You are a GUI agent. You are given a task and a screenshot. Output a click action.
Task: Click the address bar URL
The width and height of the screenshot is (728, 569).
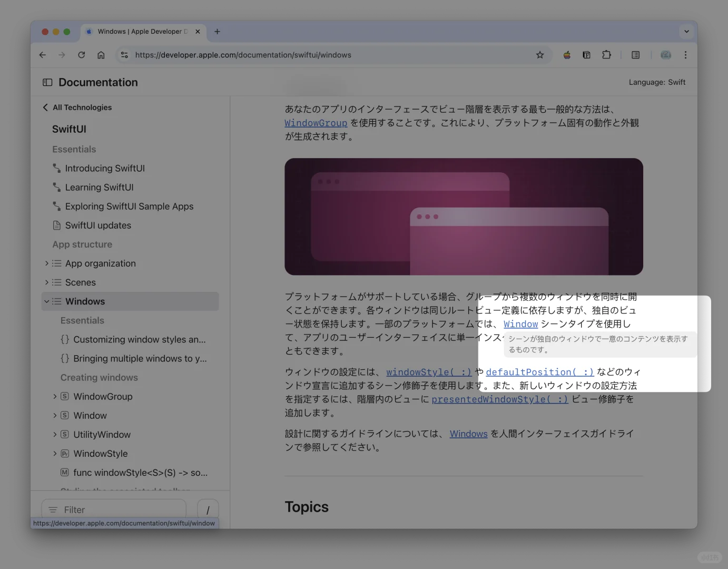coord(243,55)
